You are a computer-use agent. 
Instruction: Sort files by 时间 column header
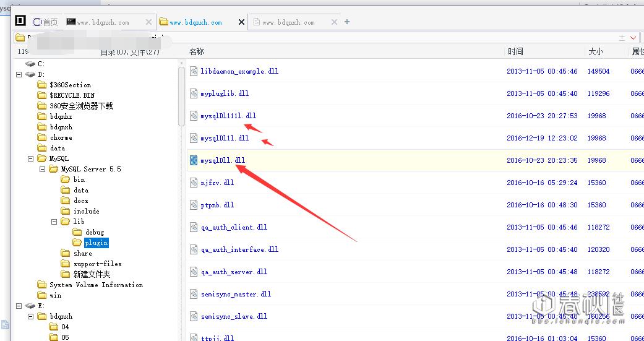click(x=515, y=52)
